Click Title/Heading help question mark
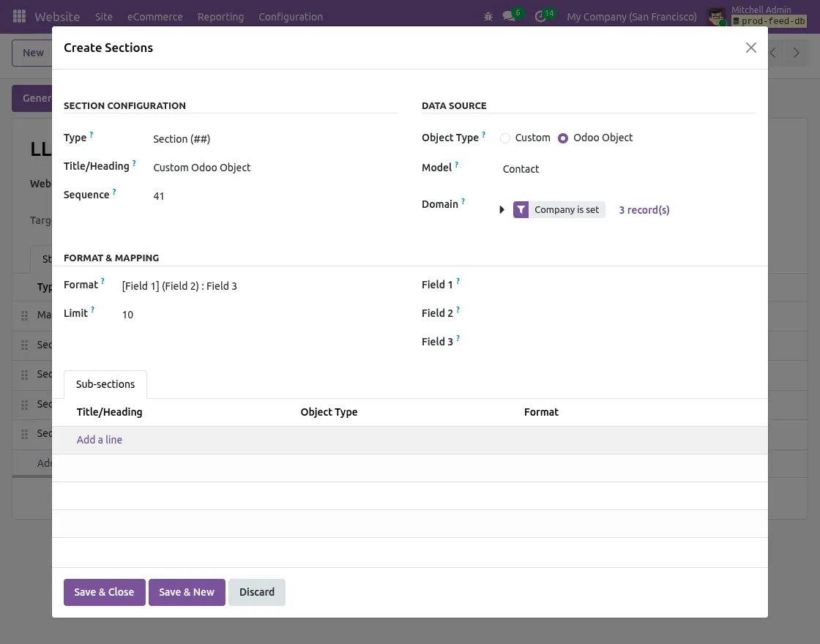The width and height of the screenshot is (820, 644). coord(134,163)
